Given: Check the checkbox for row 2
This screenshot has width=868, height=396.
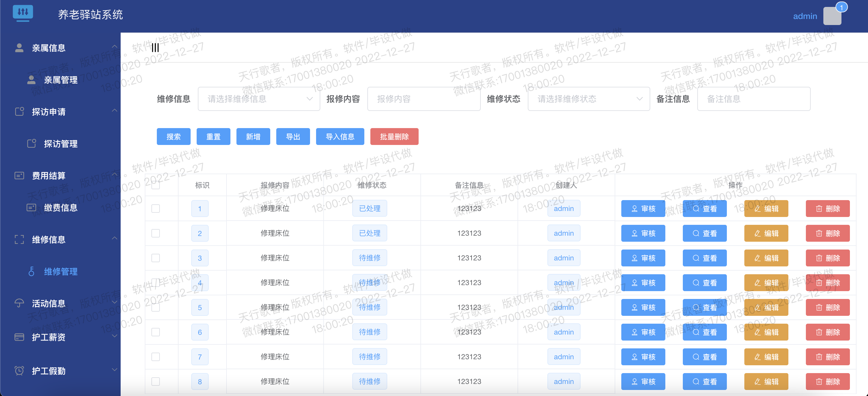Looking at the screenshot, I should tap(156, 233).
